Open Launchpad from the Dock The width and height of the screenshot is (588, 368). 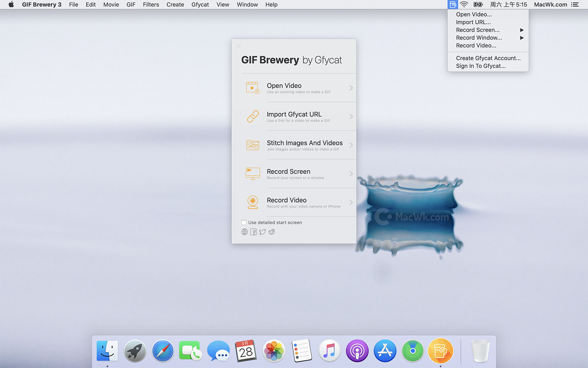coord(135,351)
